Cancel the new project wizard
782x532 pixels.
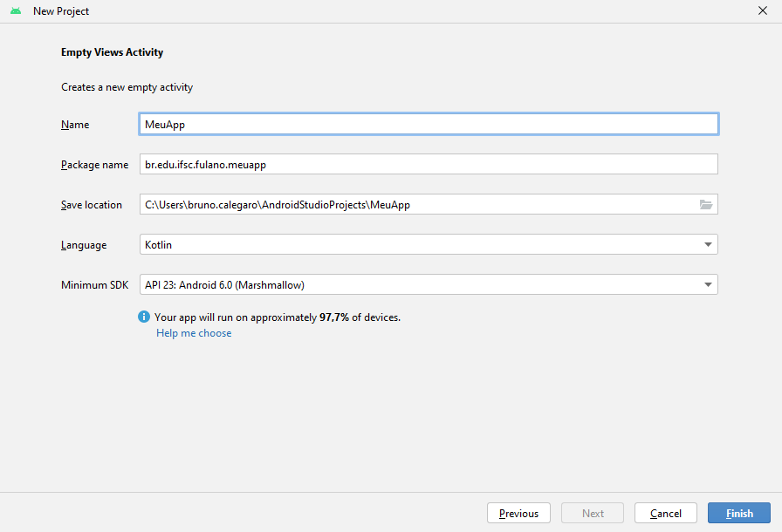click(x=665, y=514)
